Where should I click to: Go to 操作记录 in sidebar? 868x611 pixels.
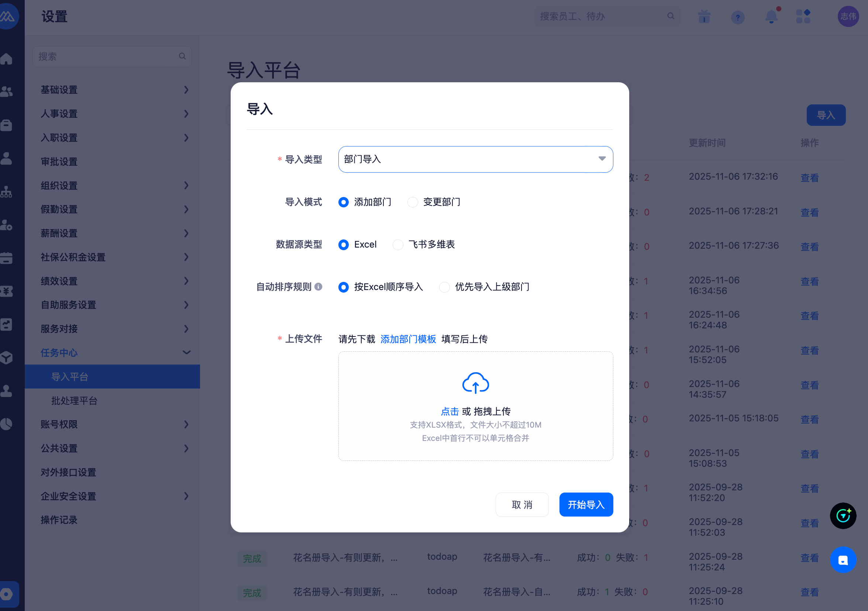[59, 520]
